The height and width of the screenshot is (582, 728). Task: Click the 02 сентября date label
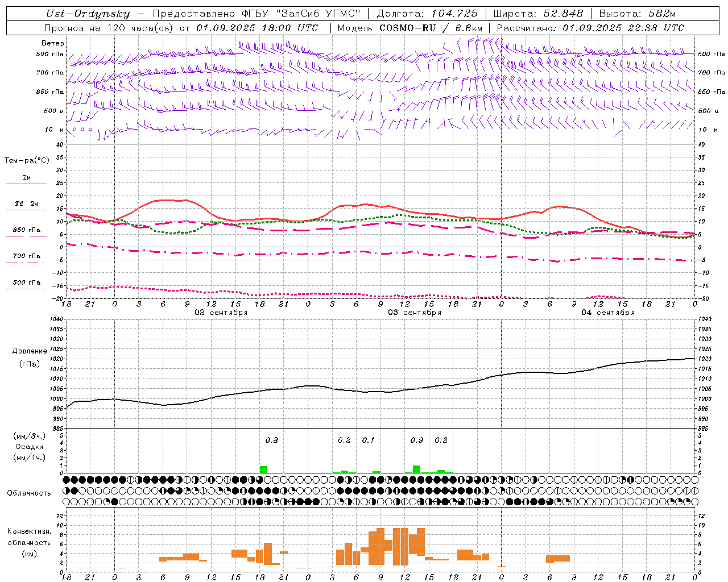pos(221,313)
